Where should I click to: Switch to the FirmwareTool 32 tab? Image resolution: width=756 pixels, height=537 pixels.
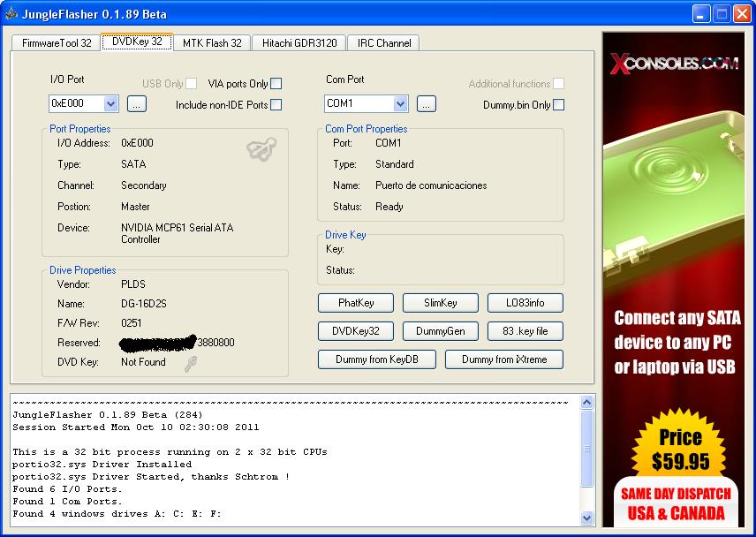(57, 43)
